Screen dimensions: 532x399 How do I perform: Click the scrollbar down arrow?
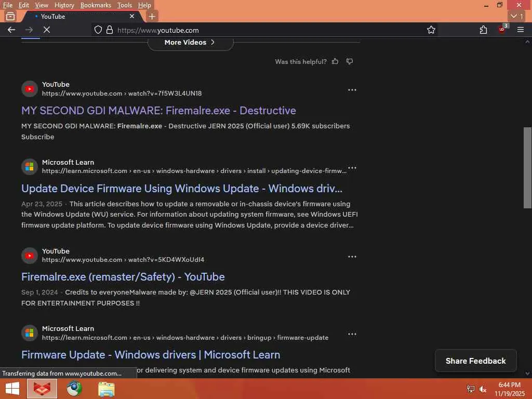pos(527,373)
